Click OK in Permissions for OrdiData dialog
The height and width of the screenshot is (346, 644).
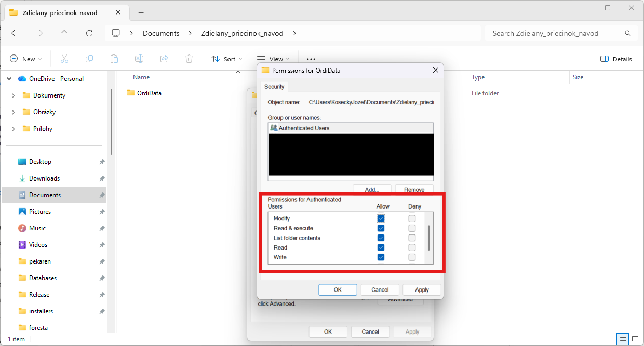tap(338, 290)
